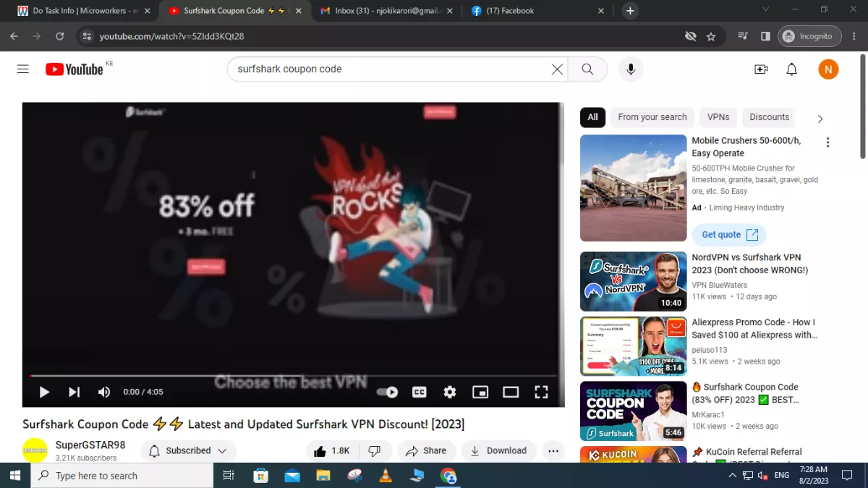Image resolution: width=868 pixels, height=488 pixels.
Task: Select the VPNs filter chip
Action: tap(718, 116)
